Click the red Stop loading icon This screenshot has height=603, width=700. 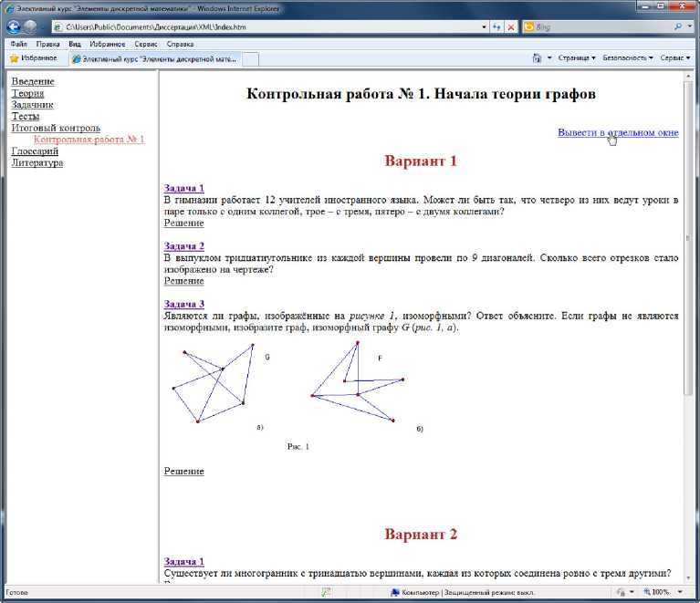click(x=511, y=27)
